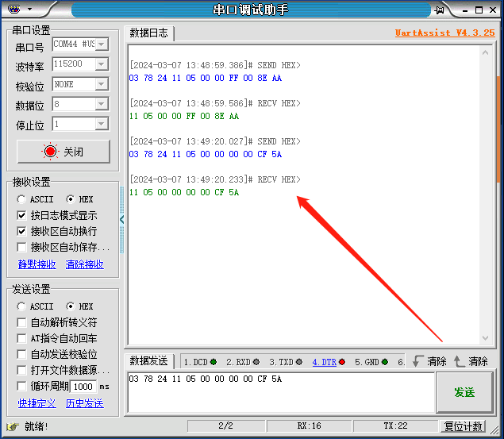Enable 循环周期 checkbox
This screenshot has height=439, width=504.
pyautogui.click(x=21, y=386)
